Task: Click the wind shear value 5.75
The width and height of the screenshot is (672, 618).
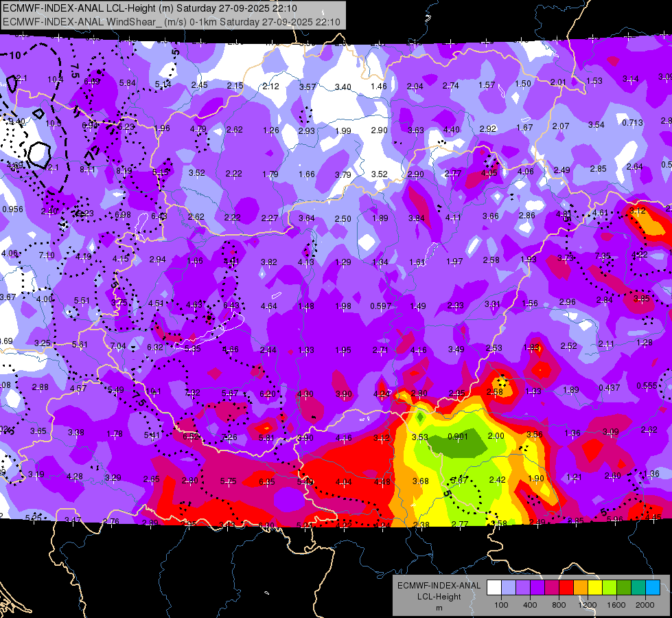Action: point(229,481)
